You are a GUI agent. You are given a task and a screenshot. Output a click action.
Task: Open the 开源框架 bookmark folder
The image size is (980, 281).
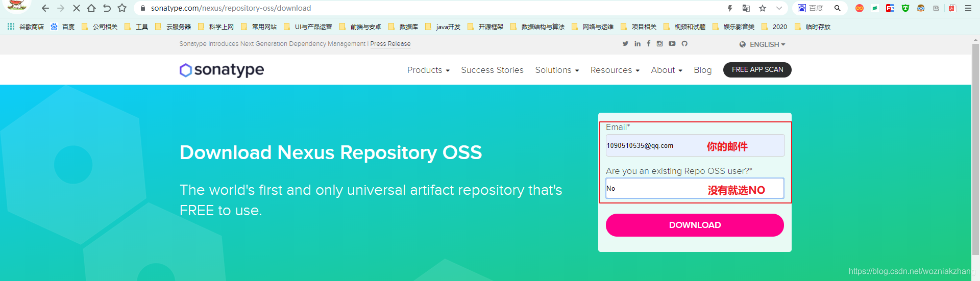point(485,27)
